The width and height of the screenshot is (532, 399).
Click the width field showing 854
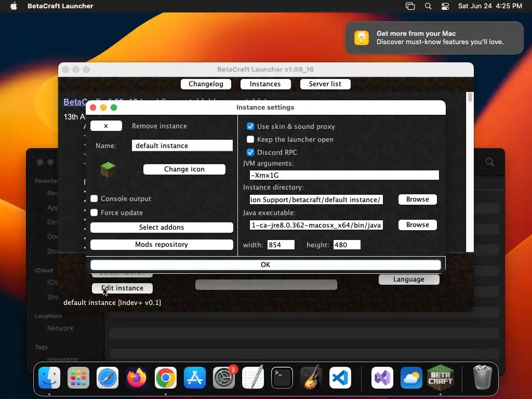click(281, 245)
